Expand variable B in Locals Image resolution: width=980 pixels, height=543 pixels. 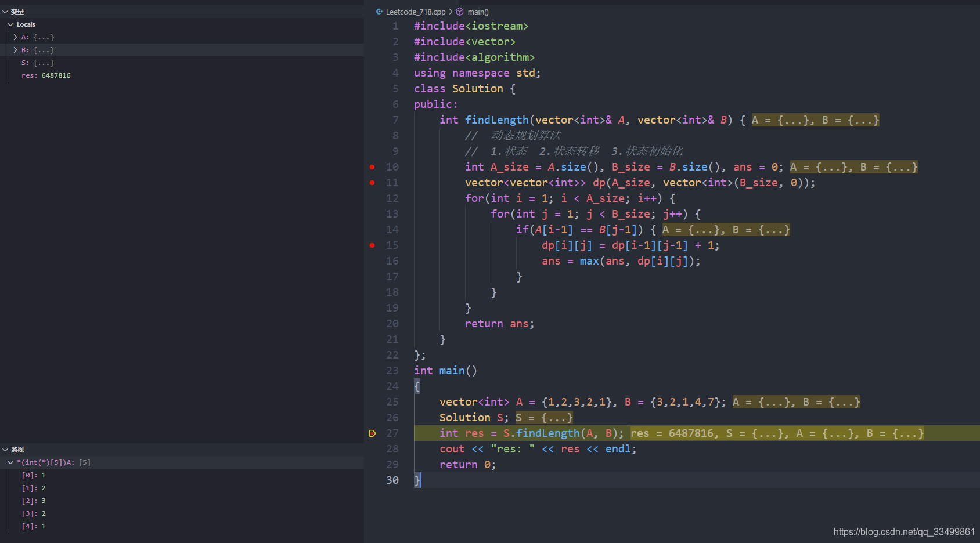pos(15,49)
